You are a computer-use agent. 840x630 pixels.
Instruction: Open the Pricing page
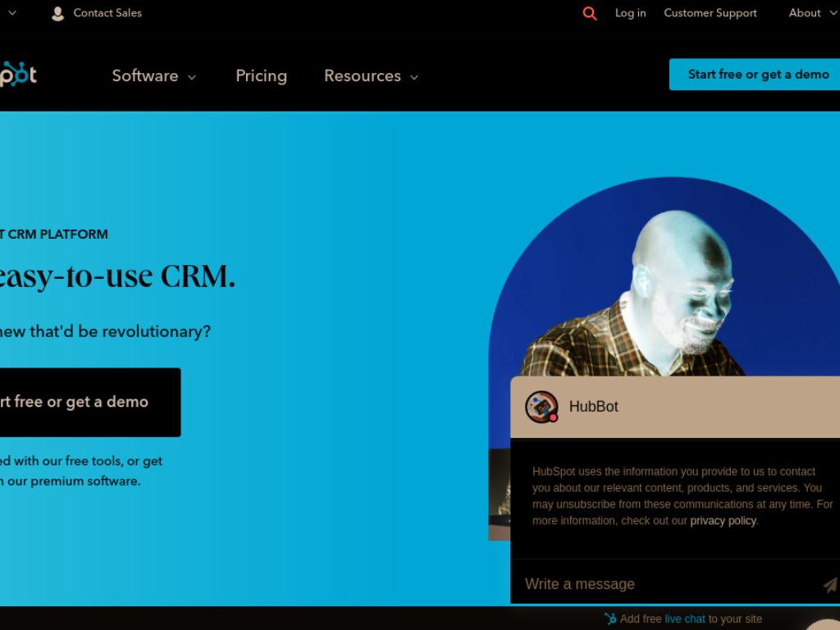pyautogui.click(x=262, y=76)
